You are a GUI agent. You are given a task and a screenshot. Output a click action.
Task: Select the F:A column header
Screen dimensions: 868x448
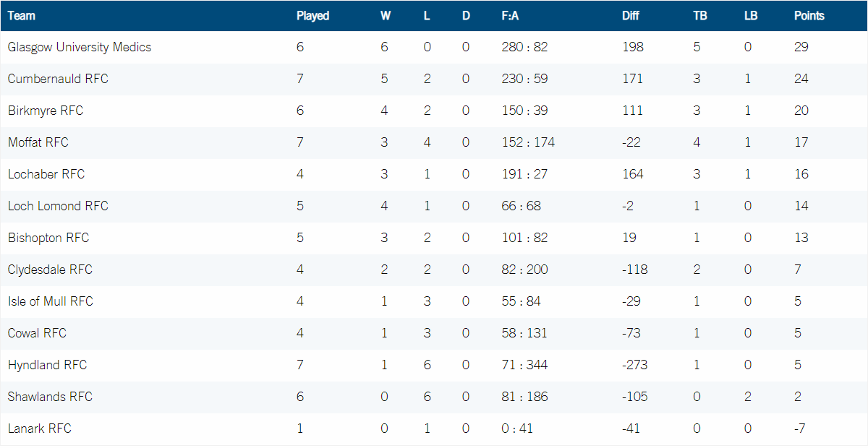[x=510, y=15]
